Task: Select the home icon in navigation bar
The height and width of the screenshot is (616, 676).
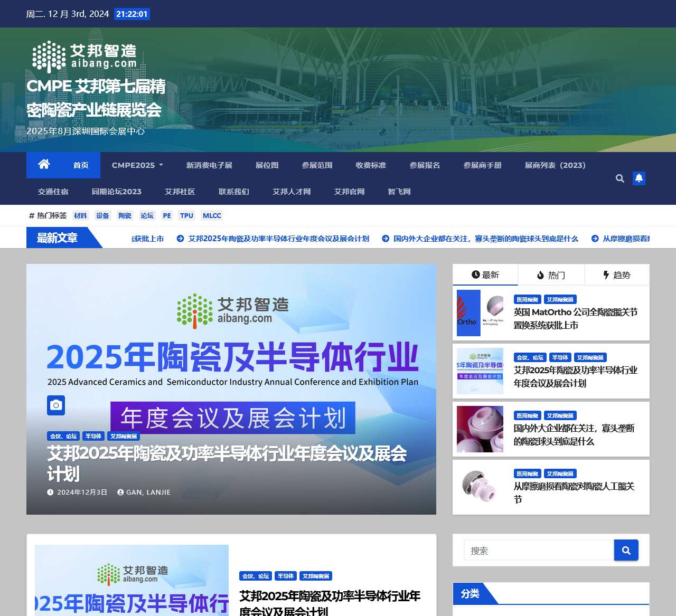Action: coord(44,164)
